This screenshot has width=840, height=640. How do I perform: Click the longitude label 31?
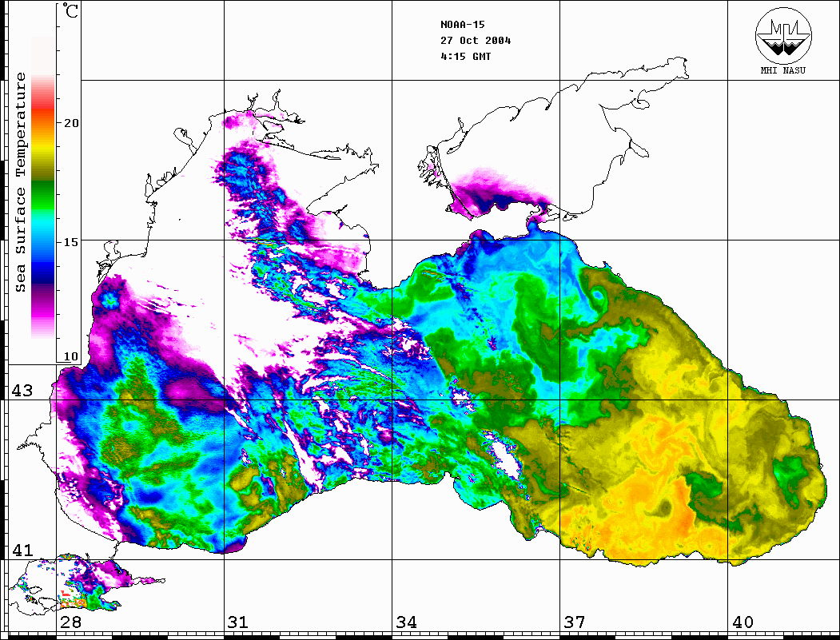pos(238,622)
